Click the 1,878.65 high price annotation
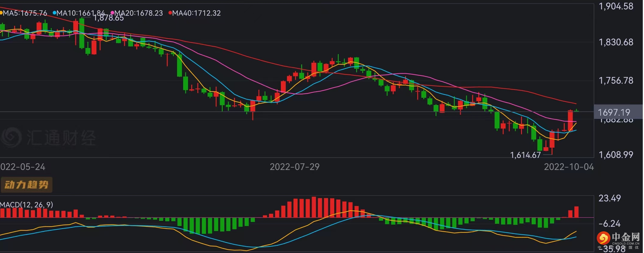Viewport: 644px width, 253px height. coord(108,18)
